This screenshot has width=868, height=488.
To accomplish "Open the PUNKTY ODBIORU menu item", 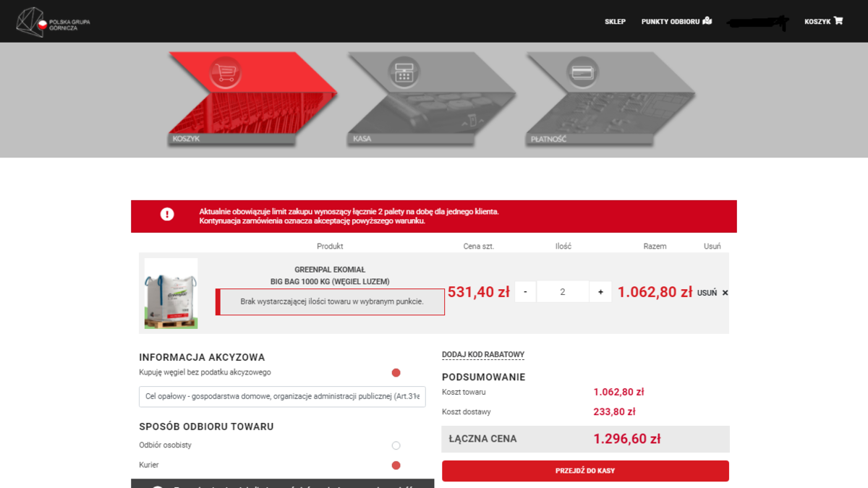I will pyautogui.click(x=671, y=21).
